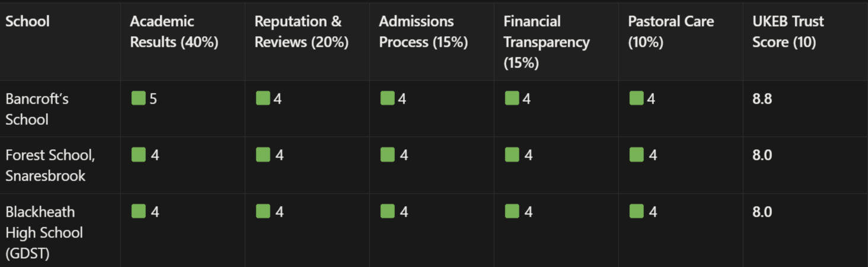Click green square in Forest School Academic Results cell
This screenshot has width=868, height=267.
pos(138,155)
